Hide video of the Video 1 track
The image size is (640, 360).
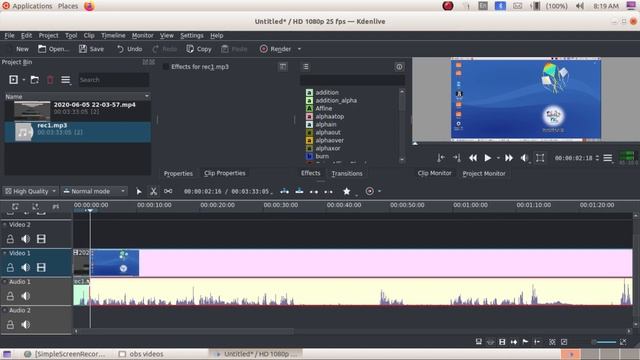click(41, 267)
